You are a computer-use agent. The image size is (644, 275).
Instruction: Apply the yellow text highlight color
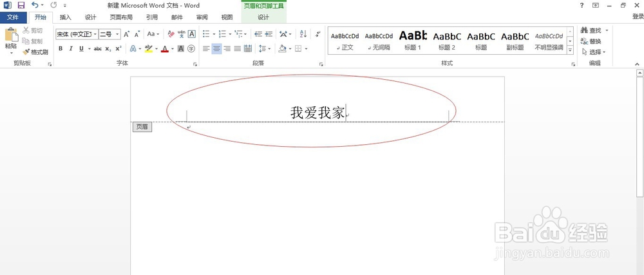pyautogui.click(x=148, y=49)
